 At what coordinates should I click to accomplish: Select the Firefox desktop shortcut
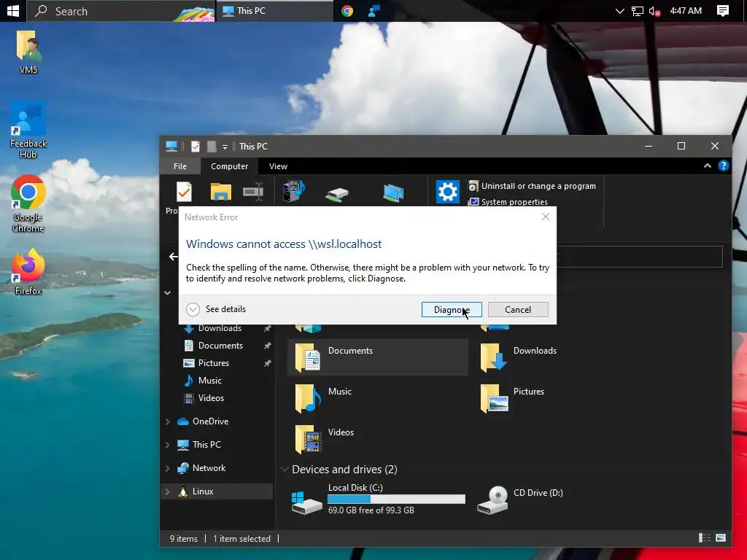click(x=28, y=273)
